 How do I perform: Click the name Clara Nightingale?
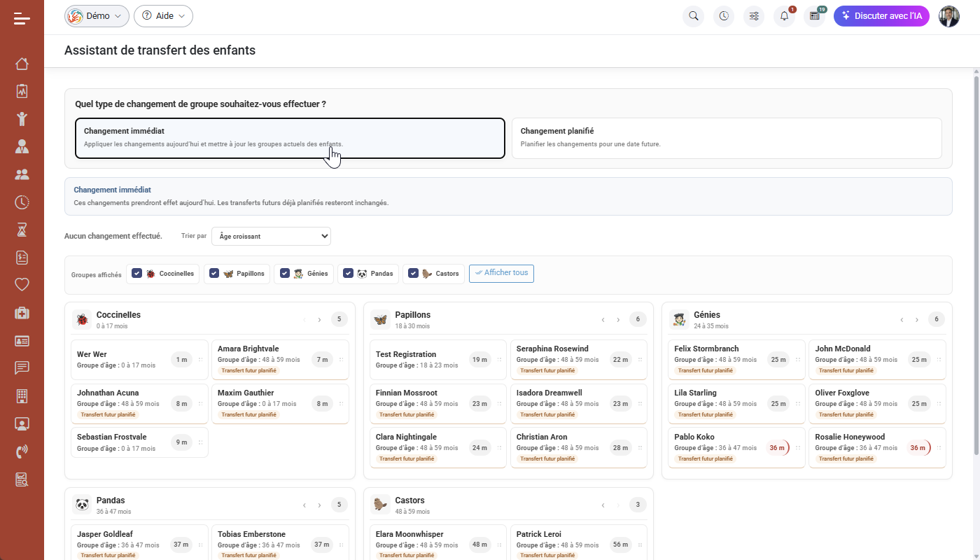[x=406, y=437]
